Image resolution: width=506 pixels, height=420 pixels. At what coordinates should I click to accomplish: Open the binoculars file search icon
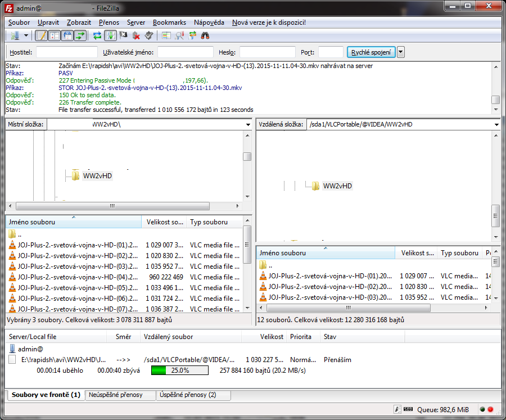(x=206, y=36)
